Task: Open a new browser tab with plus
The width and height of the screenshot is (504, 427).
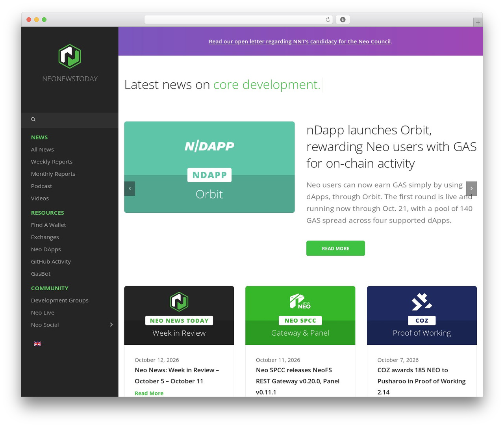Action: 478,22
